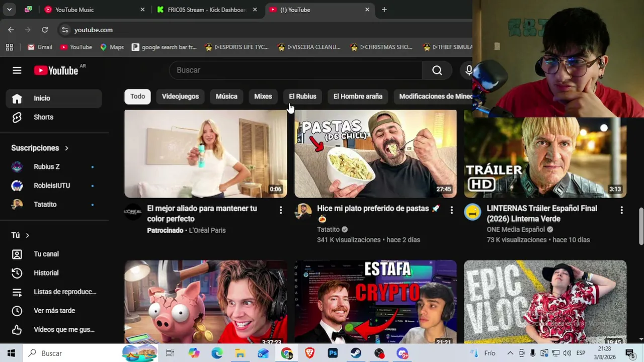The image size is (644, 362).
Task: Open the Windows Start menu
Action: 11,353
